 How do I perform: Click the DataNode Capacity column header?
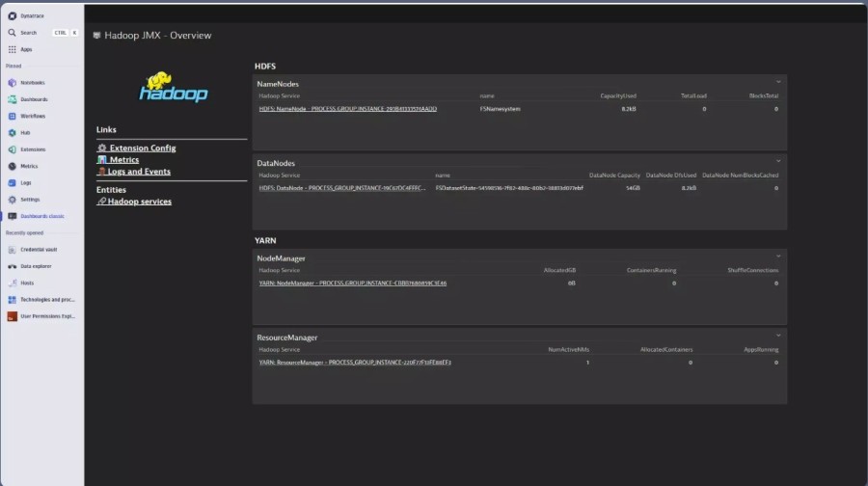(614, 175)
